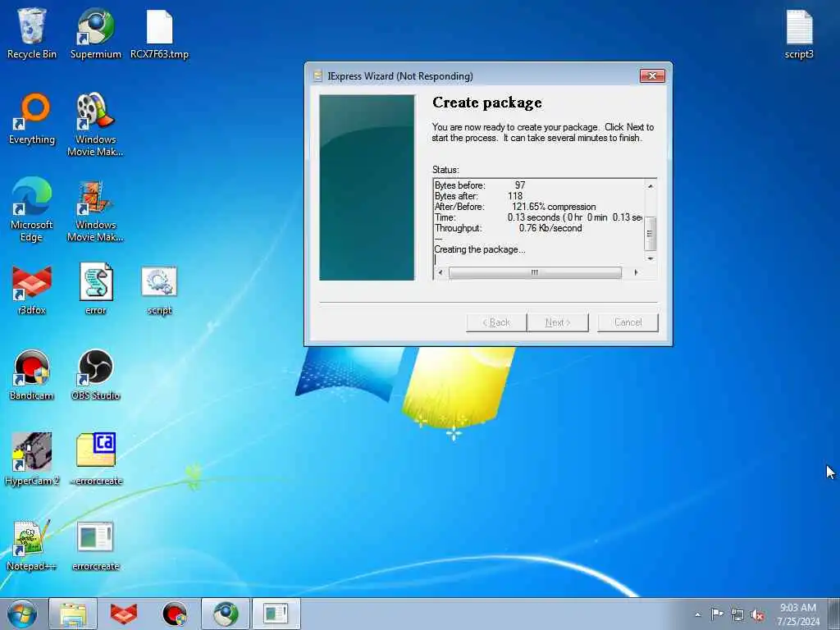The image size is (840, 630).
Task: Select the error script file icon
Action: [x=96, y=290]
